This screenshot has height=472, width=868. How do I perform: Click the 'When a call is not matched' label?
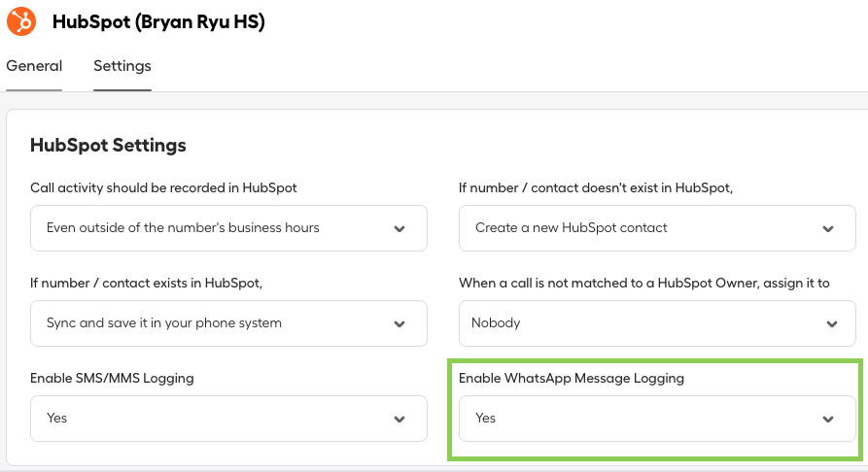[643, 283]
